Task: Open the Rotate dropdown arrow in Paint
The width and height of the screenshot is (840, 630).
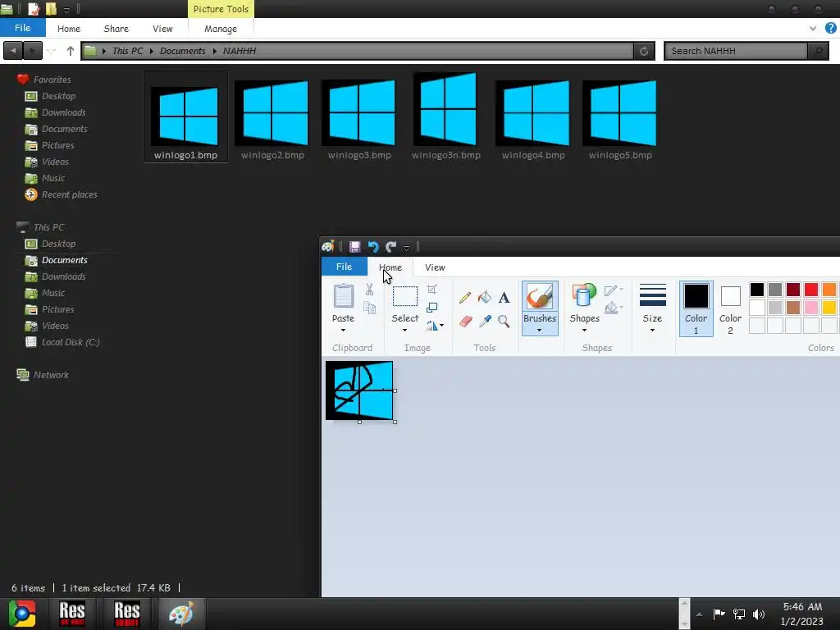Action: tap(442, 325)
